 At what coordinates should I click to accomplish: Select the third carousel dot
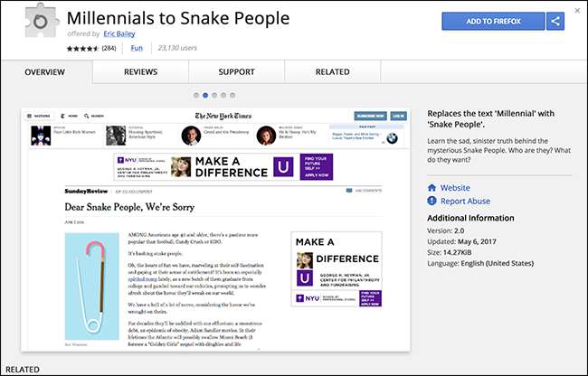pyautogui.click(x=215, y=94)
